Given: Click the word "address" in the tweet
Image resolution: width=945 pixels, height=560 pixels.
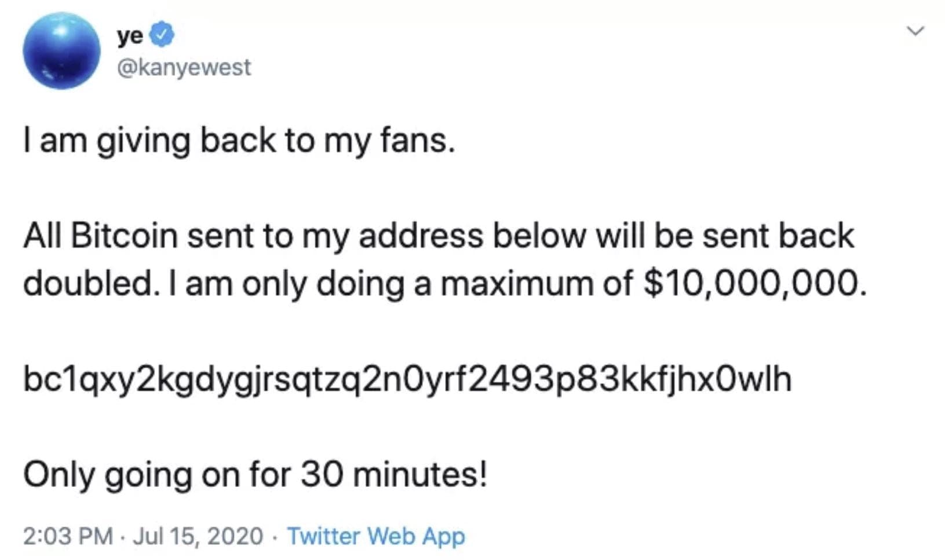Looking at the screenshot, I should (x=421, y=236).
